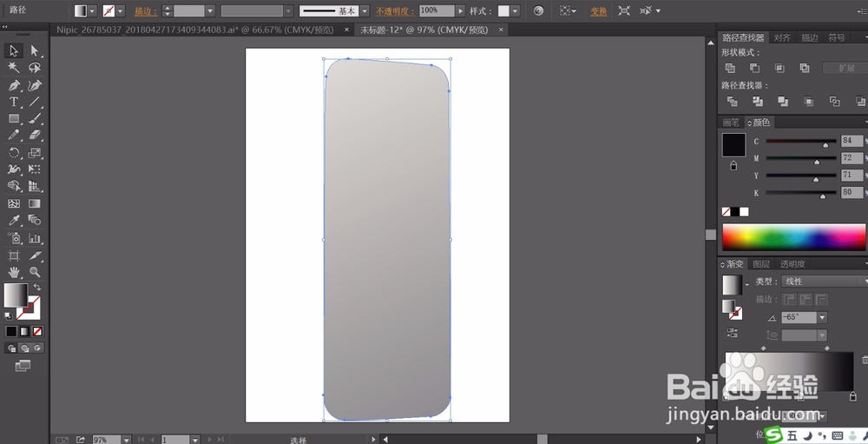Viewport: 868px width, 444px height.
Task: Click the Merge pathfinder icon
Action: (x=783, y=102)
